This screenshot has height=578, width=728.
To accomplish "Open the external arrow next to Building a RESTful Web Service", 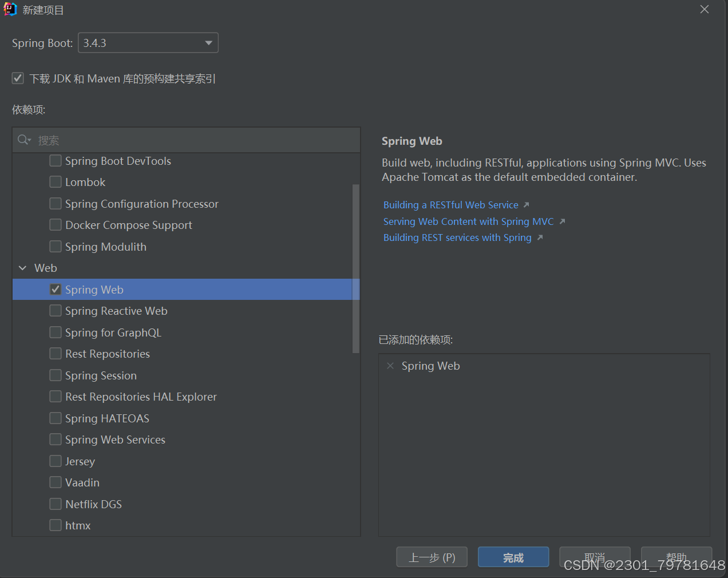I will [x=527, y=204].
